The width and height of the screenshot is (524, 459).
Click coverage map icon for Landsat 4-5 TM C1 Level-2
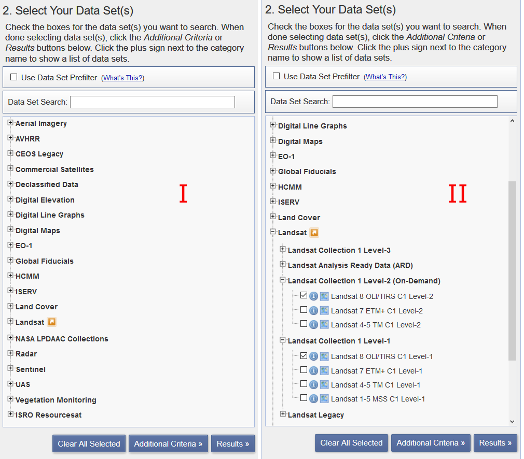[324, 324]
